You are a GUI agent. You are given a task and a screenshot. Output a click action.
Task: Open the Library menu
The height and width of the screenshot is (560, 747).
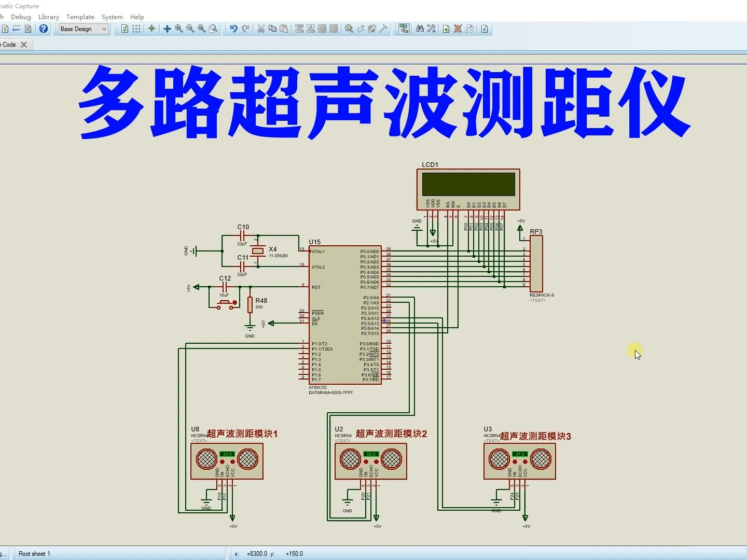[x=49, y=17]
